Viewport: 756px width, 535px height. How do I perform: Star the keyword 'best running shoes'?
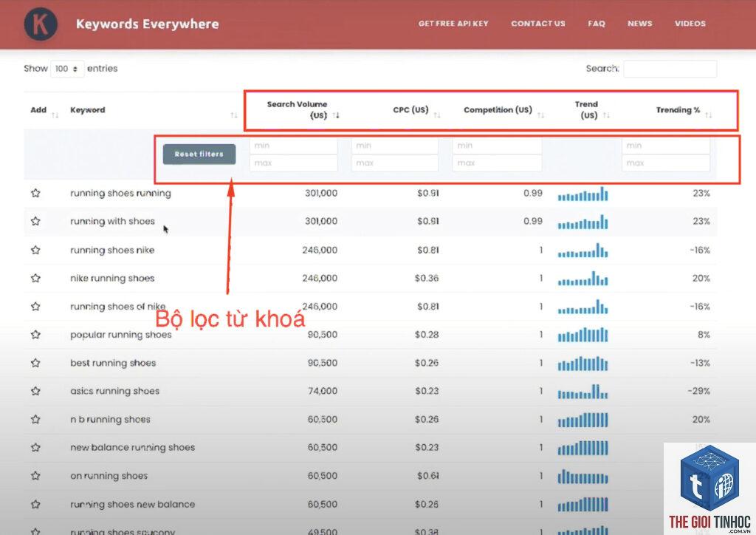[35, 363]
